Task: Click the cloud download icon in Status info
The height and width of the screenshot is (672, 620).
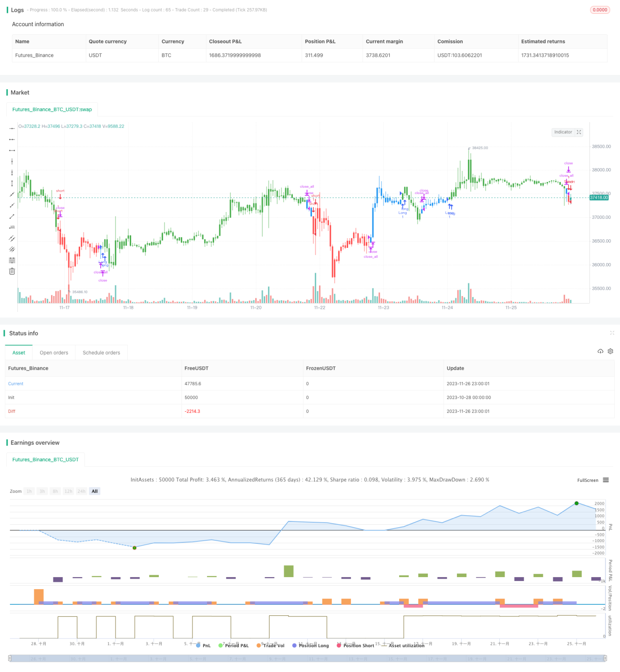Action: 600,351
